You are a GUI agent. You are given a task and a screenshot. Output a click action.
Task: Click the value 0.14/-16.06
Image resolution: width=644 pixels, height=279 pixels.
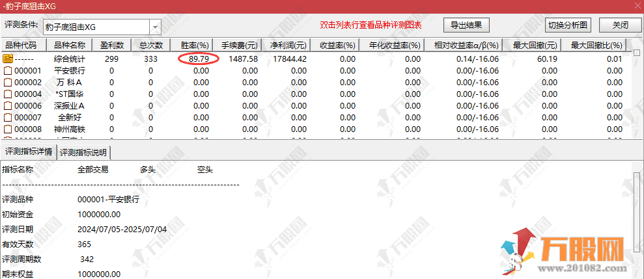click(477, 59)
